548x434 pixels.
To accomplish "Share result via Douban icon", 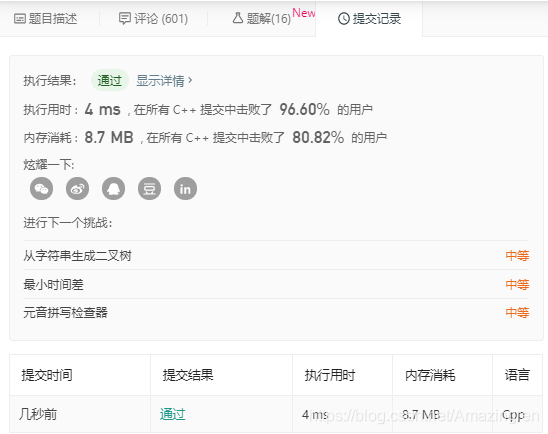I will pyautogui.click(x=150, y=189).
